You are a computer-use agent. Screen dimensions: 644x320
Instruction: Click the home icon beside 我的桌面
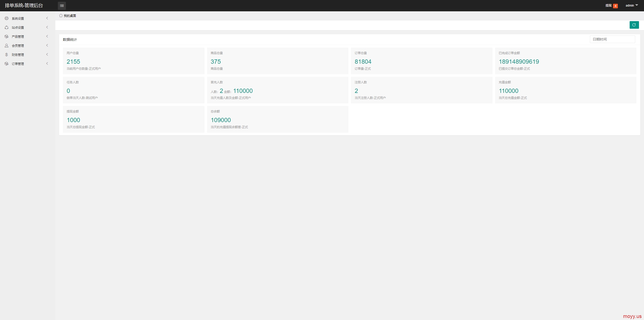(x=61, y=16)
